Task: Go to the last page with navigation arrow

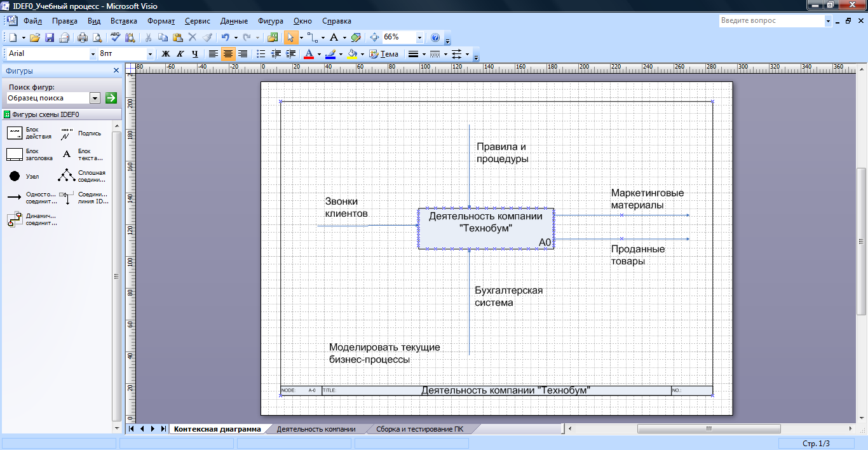Action: 163,429
